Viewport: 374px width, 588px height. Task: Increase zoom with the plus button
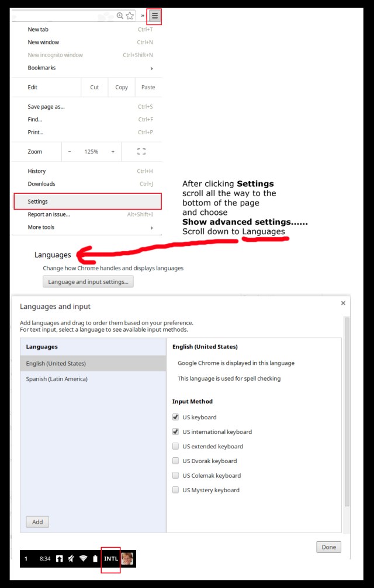point(113,152)
